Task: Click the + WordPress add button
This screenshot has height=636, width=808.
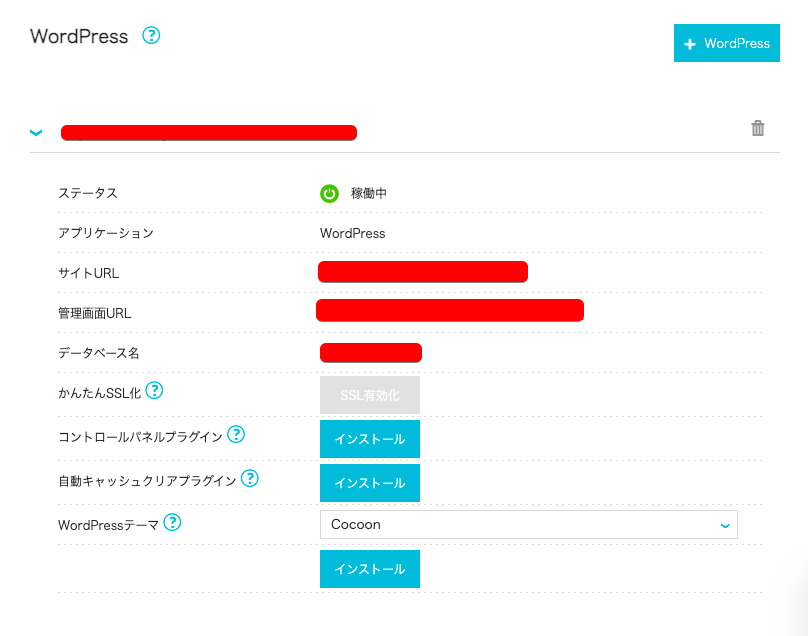Action: tap(726, 44)
